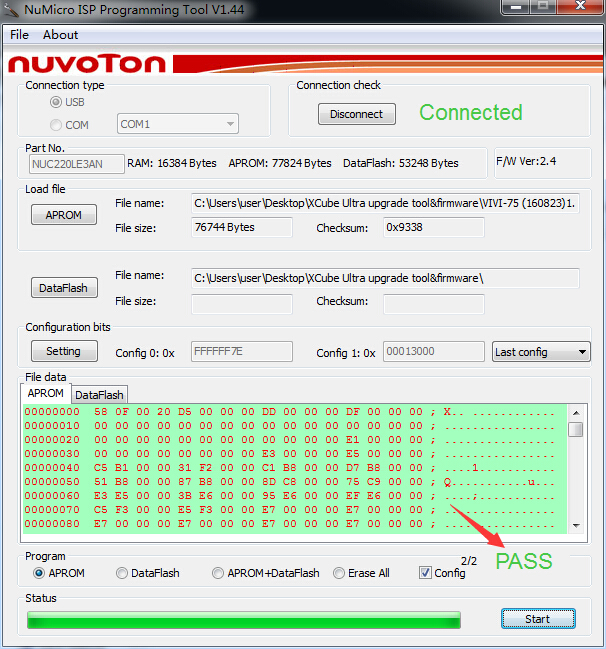Click hex row address 00000040
The height and width of the screenshot is (649, 606).
click(52, 468)
